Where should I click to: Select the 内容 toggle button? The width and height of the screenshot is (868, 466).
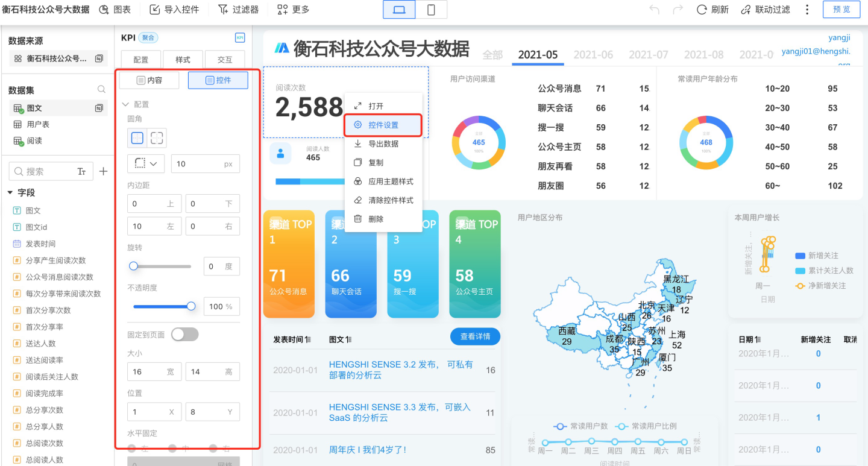click(x=149, y=80)
